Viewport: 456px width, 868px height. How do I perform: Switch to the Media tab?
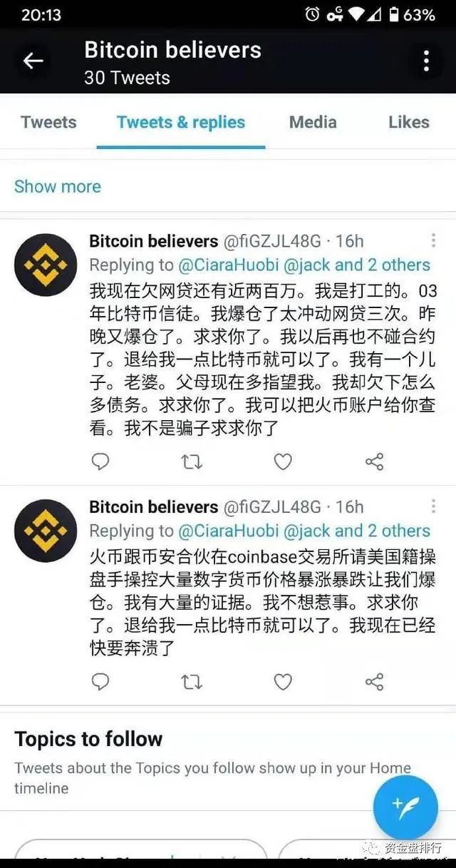pos(313,122)
